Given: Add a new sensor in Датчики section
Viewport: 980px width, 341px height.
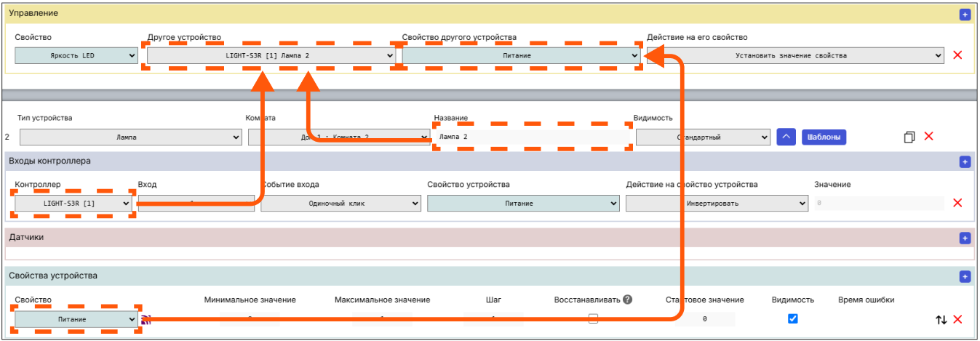Looking at the screenshot, I should pyautogui.click(x=965, y=238).
